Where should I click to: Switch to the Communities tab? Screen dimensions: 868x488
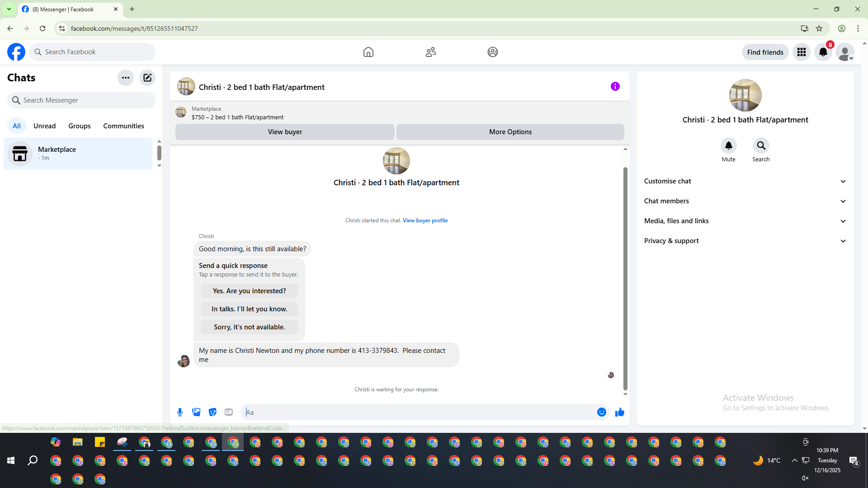[123, 126]
